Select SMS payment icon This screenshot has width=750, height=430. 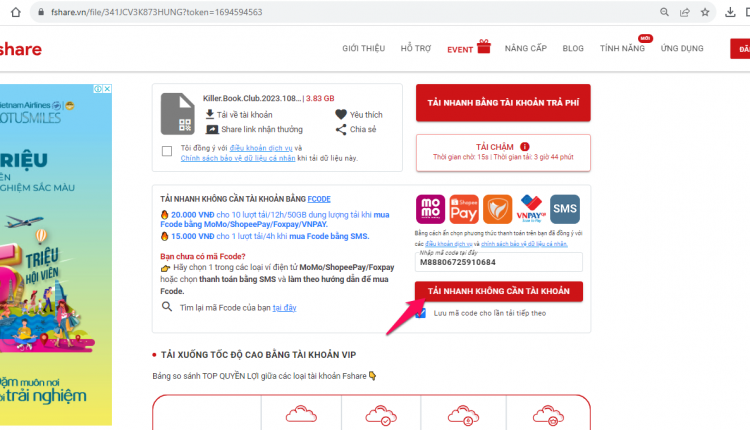pos(565,209)
